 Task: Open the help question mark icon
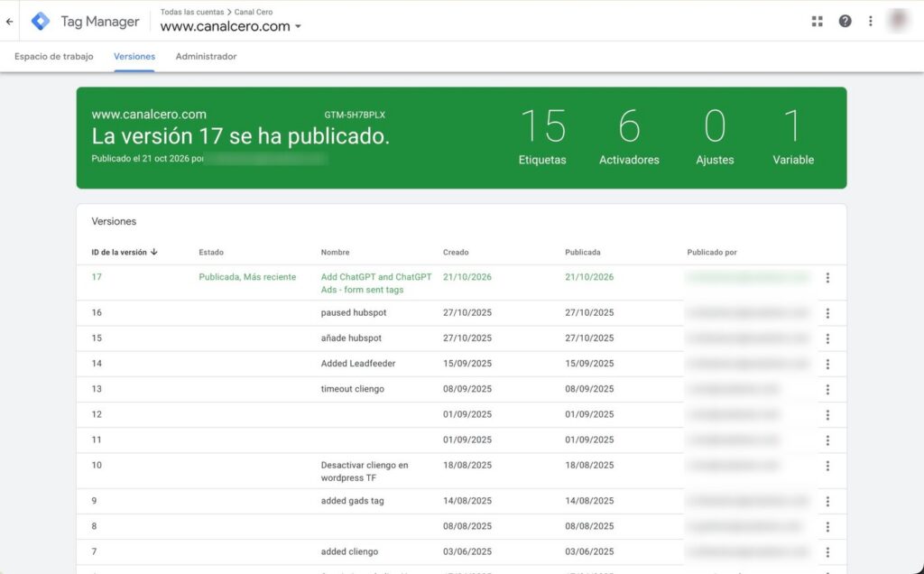tap(845, 22)
